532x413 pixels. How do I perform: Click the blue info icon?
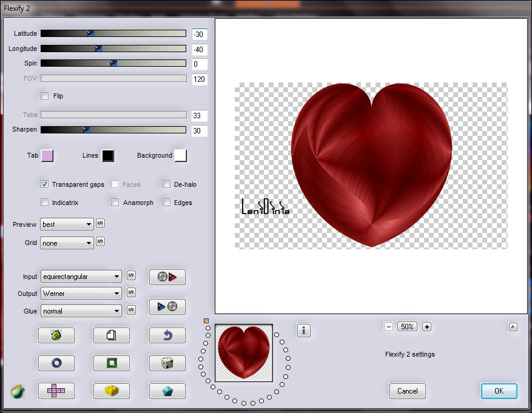click(x=304, y=331)
